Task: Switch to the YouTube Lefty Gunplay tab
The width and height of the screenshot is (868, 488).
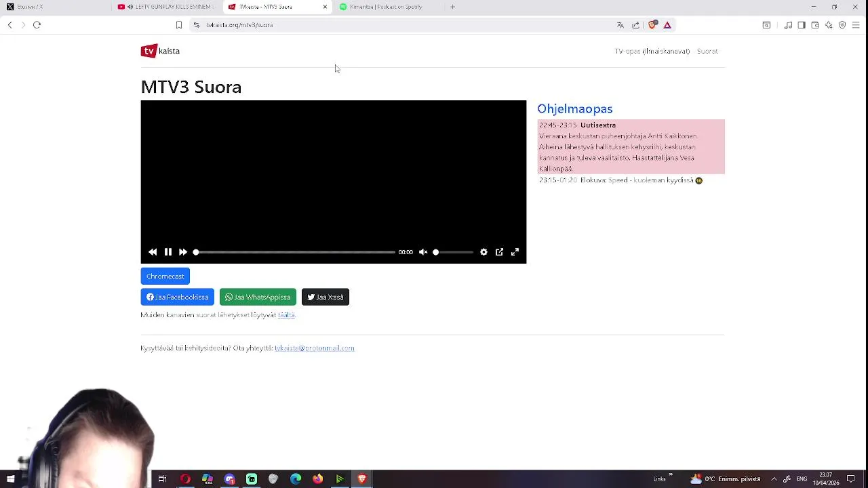Action: (166, 7)
